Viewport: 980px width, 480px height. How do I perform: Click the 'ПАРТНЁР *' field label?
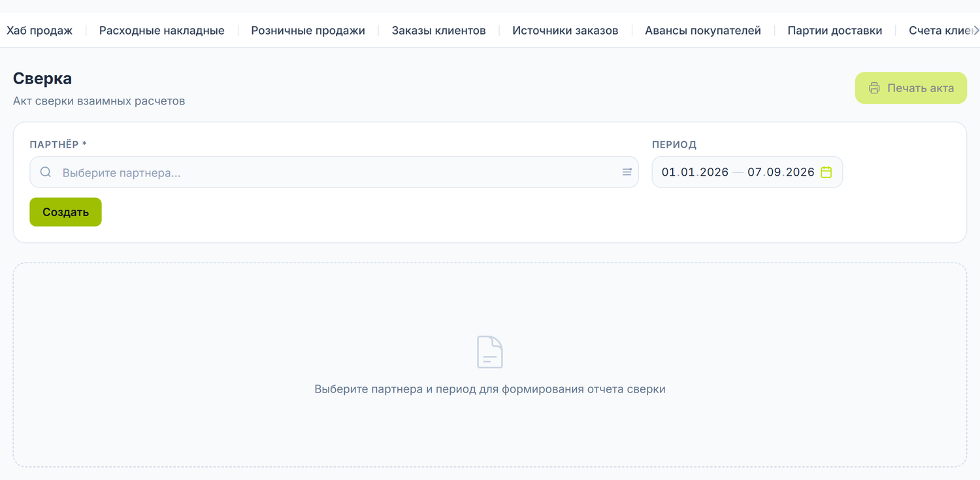[58, 144]
